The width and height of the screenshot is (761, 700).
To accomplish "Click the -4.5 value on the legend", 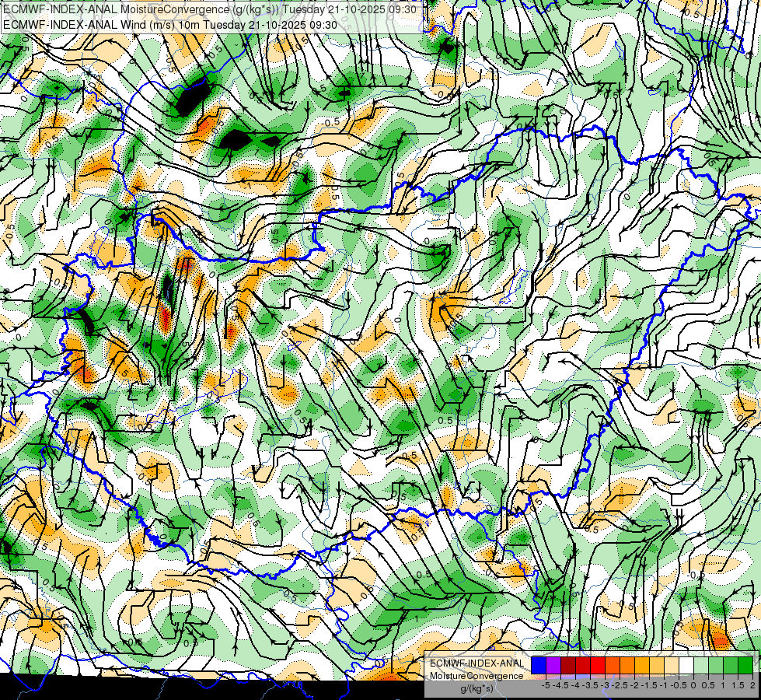I will point(560,685).
